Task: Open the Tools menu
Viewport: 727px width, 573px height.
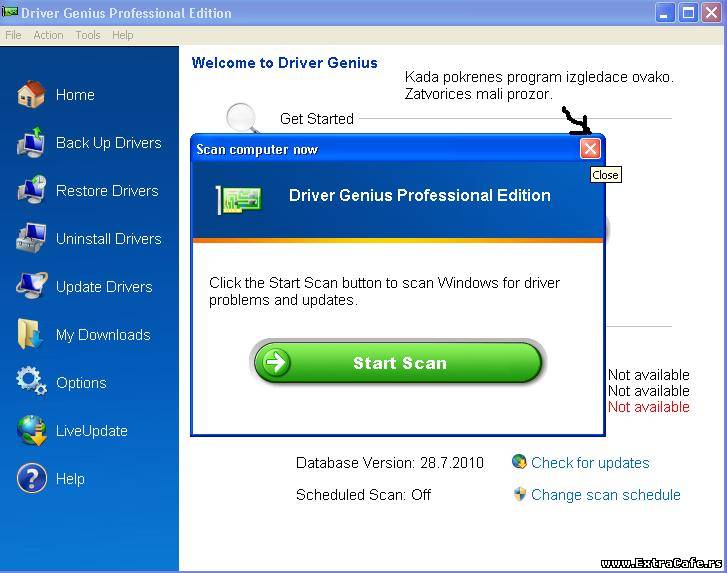Action: pos(88,35)
